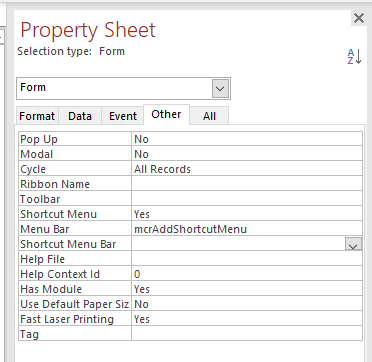Viewport: 372px width, 362px height.
Task: Click the Help Context Id value 0
Action: click(x=247, y=274)
